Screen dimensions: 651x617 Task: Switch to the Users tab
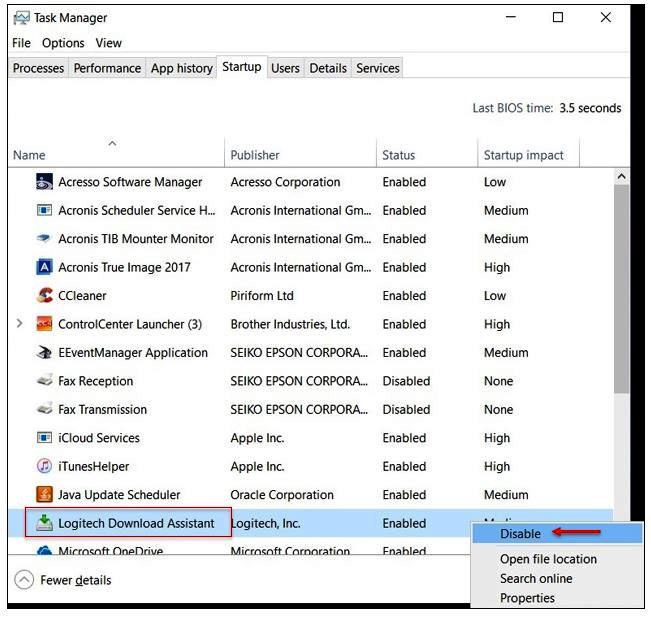(x=285, y=68)
